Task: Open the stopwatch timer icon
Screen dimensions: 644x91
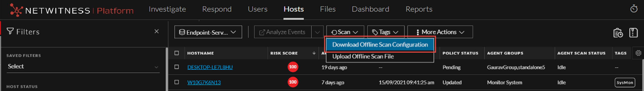Action: pos(634,9)
